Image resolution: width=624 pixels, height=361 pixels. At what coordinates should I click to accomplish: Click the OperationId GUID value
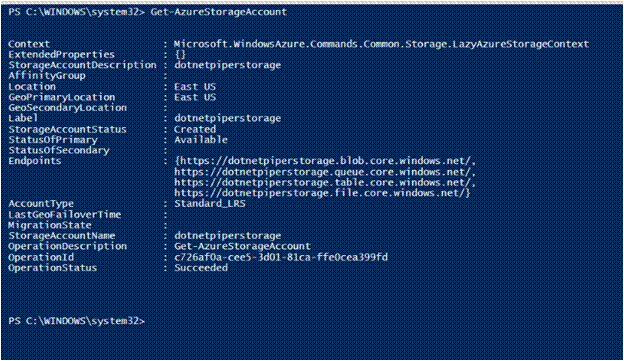pyautogui.click(x=281, y=257)
